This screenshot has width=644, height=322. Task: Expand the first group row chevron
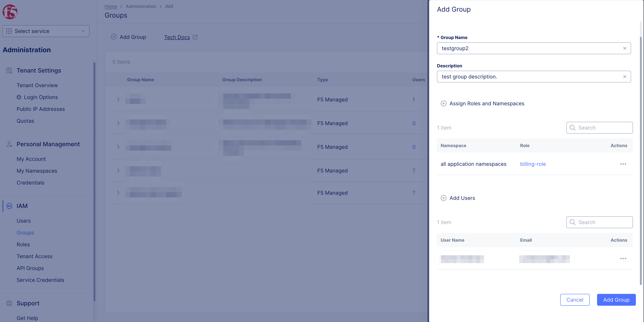(118, 99)
